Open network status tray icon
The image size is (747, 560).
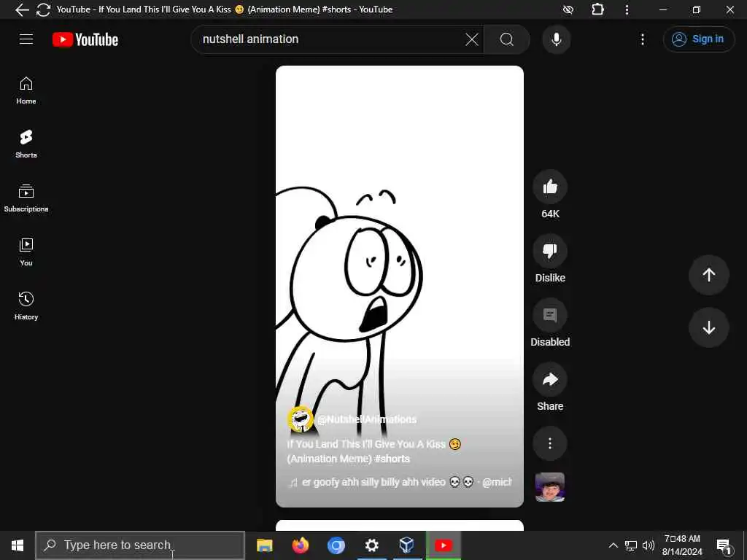[x=631, y=545]
